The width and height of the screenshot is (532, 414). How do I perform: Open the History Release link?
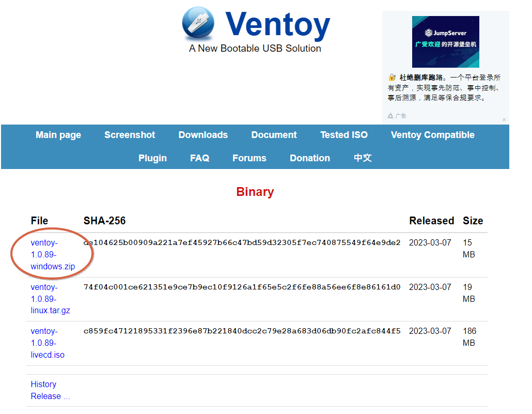pos(50,390)
